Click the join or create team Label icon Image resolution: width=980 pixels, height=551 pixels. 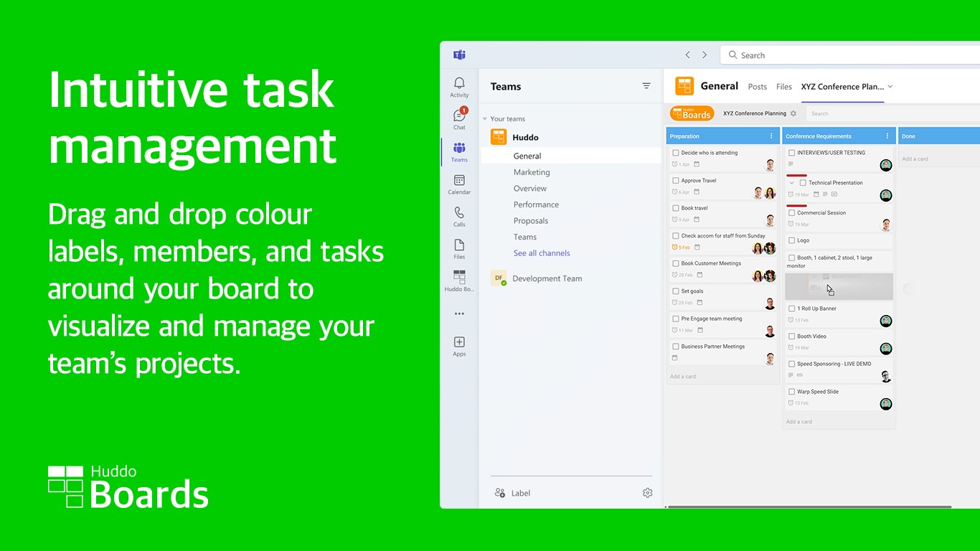tap(500, 493)
